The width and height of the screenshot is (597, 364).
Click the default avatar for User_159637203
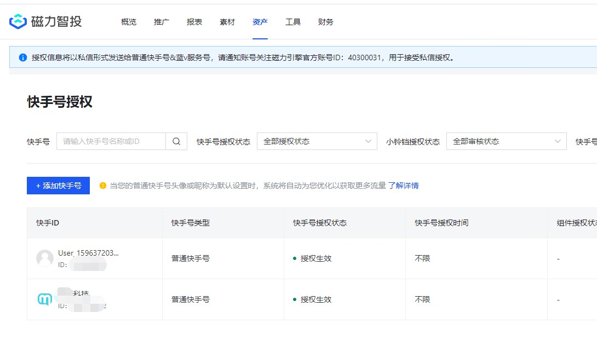tap(45, 258)
